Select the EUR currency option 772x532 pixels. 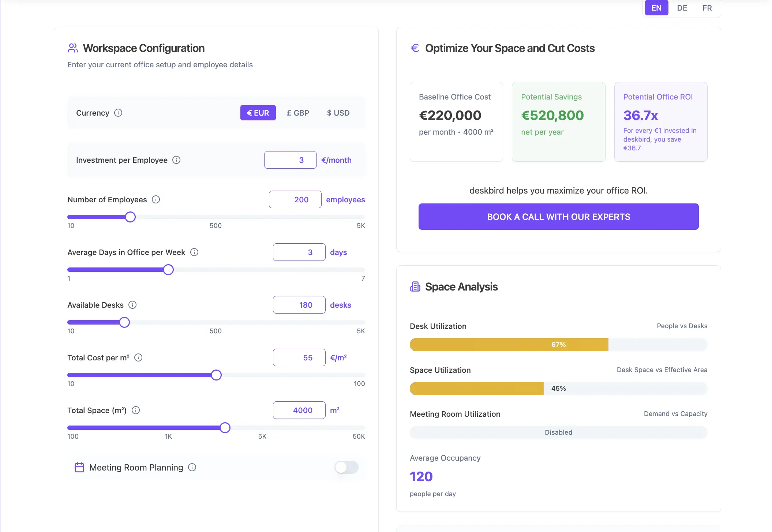(x=258, y=113)
